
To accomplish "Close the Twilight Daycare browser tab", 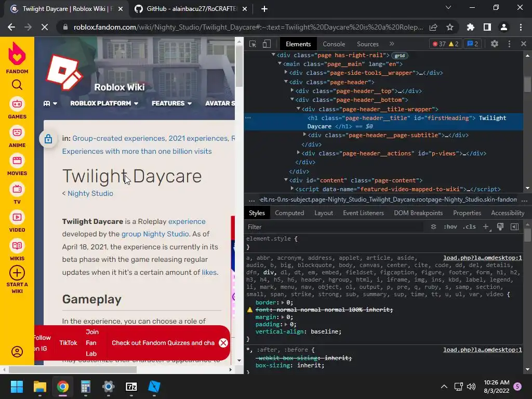I will point(121,9).
